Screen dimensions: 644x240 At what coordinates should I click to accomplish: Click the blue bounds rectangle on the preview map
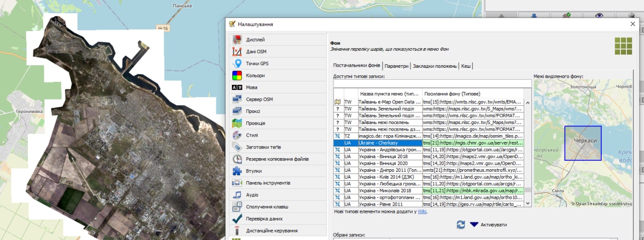[583, 143]
